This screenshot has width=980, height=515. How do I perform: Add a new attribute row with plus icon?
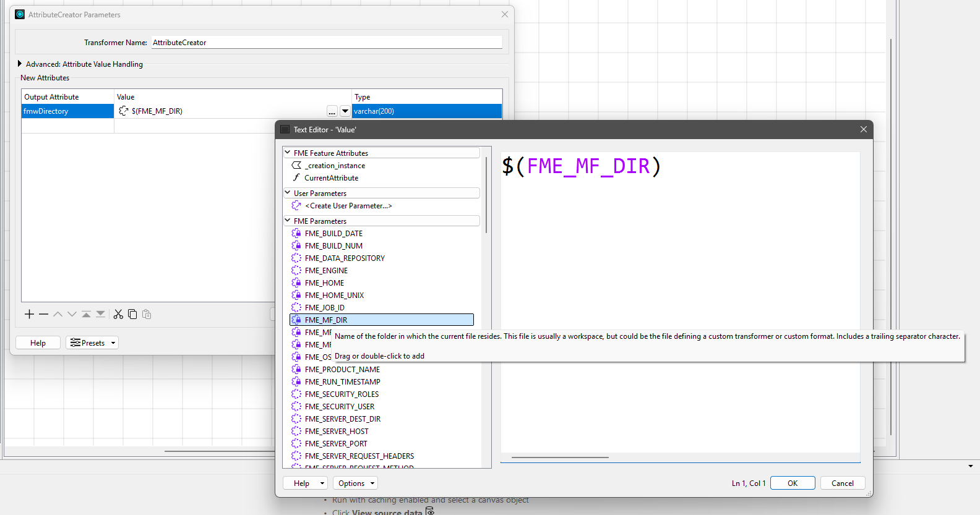click(29, 314)
